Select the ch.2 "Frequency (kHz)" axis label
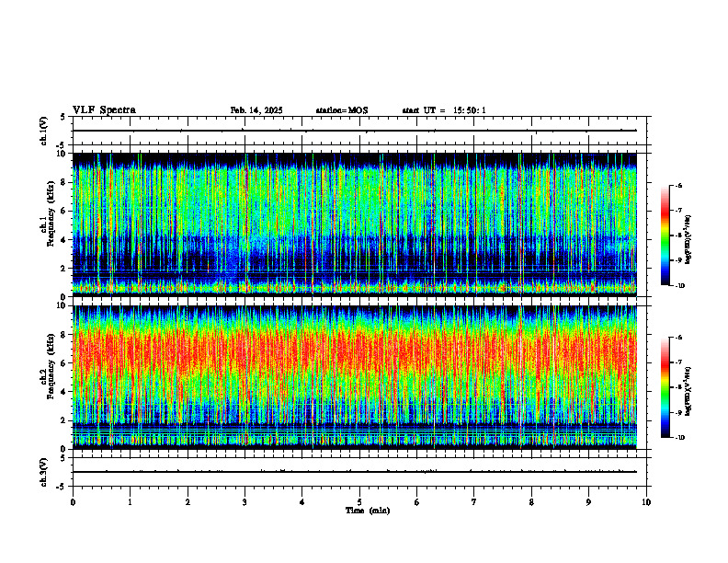This screenshot has width=728, height=563. 51,366
